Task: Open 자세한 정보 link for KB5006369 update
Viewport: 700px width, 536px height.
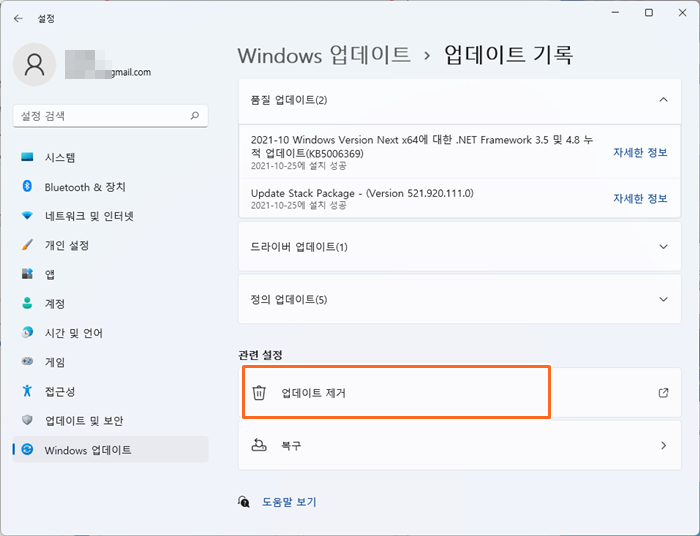Action: point(640,152)
